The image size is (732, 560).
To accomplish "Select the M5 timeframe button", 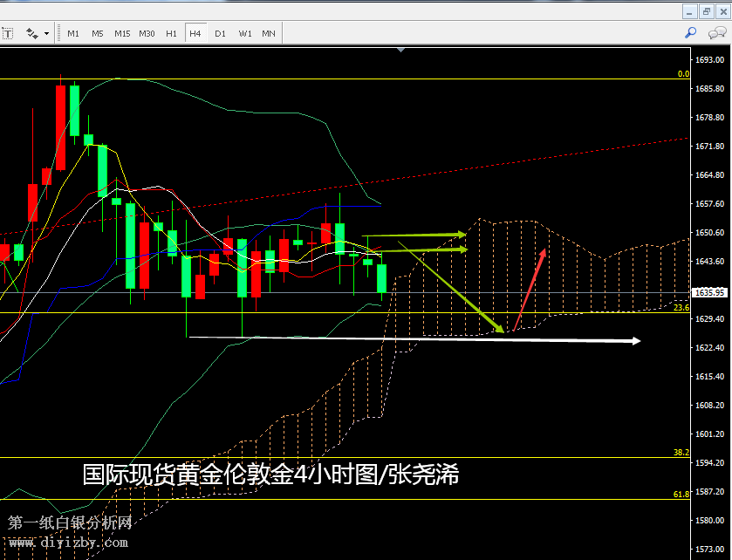I will point(97,33).
